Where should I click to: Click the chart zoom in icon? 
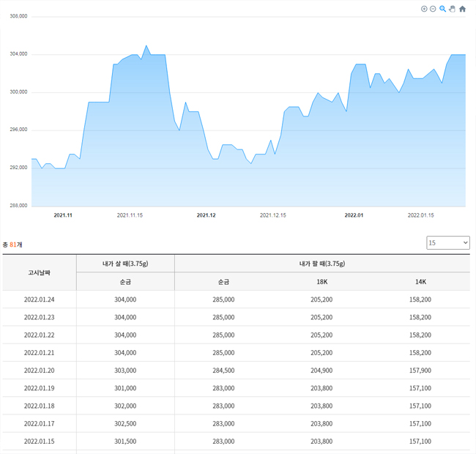pos(424,9)
